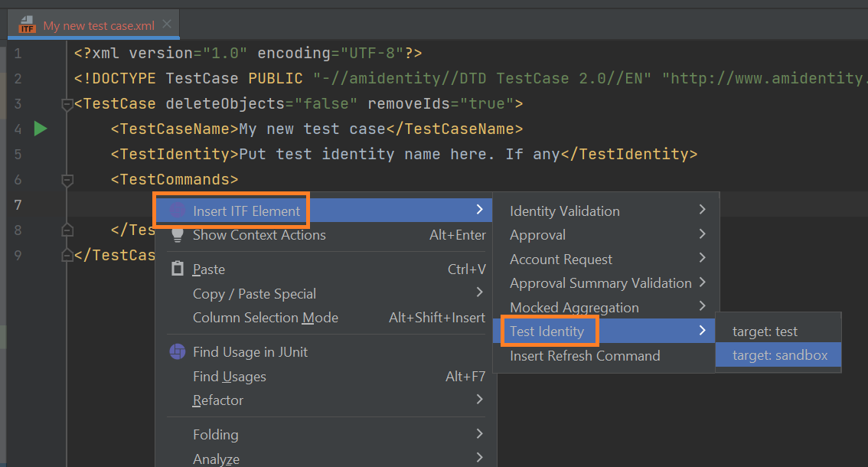
Task: Open Approval Summary Validation submenu
Action: pos(606,283)
